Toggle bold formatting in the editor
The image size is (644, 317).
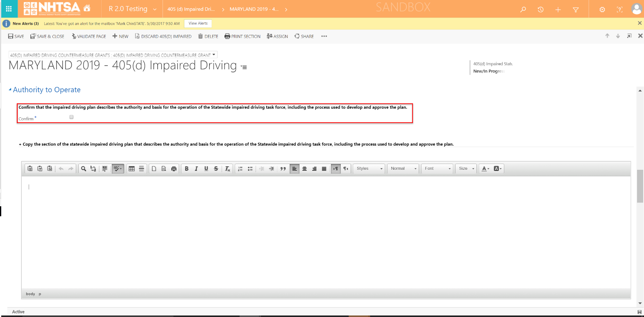pyautogui.click(x=187, y=169)
